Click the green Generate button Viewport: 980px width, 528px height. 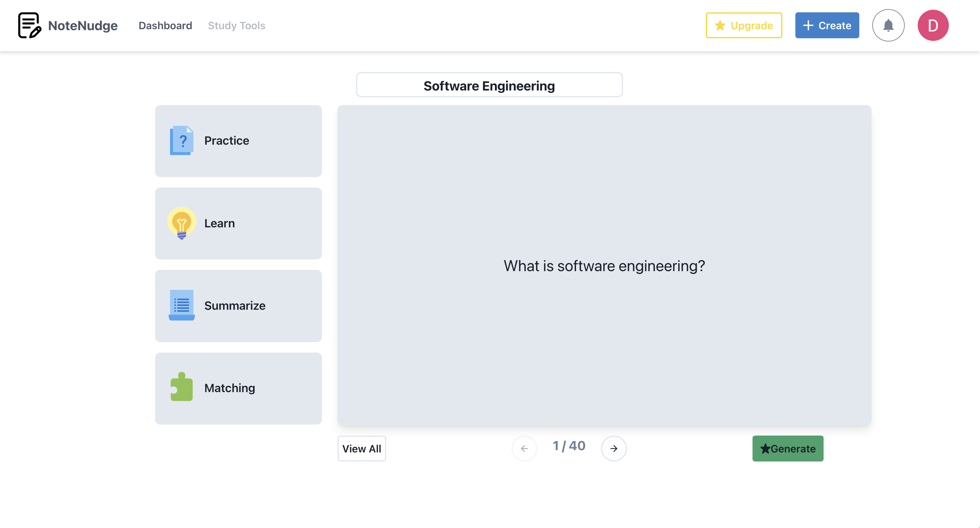tap(788, 449)
